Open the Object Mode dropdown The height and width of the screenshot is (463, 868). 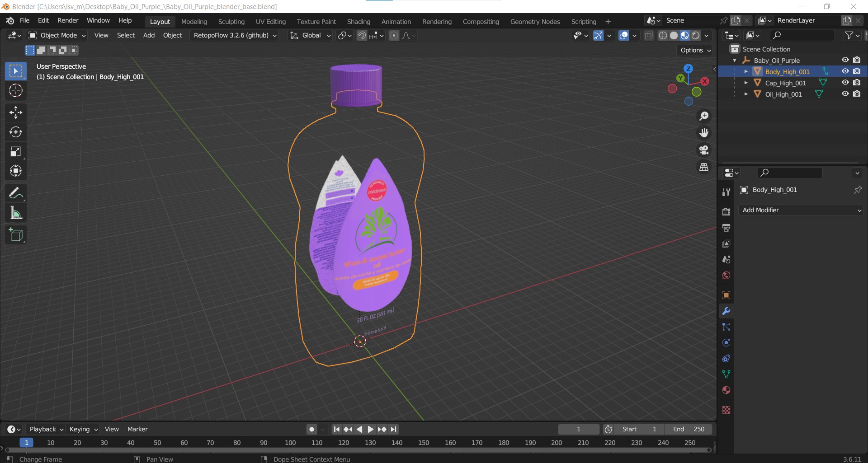[57, 35]
